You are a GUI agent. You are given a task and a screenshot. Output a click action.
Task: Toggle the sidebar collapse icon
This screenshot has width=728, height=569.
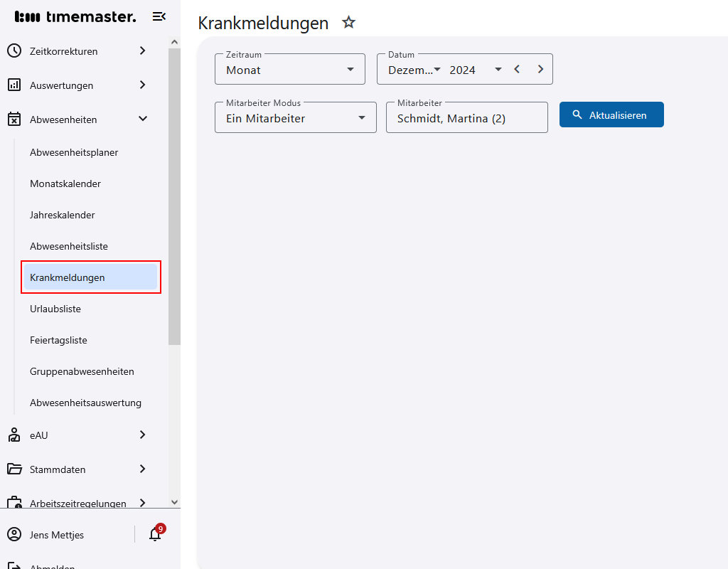point(159,16)
